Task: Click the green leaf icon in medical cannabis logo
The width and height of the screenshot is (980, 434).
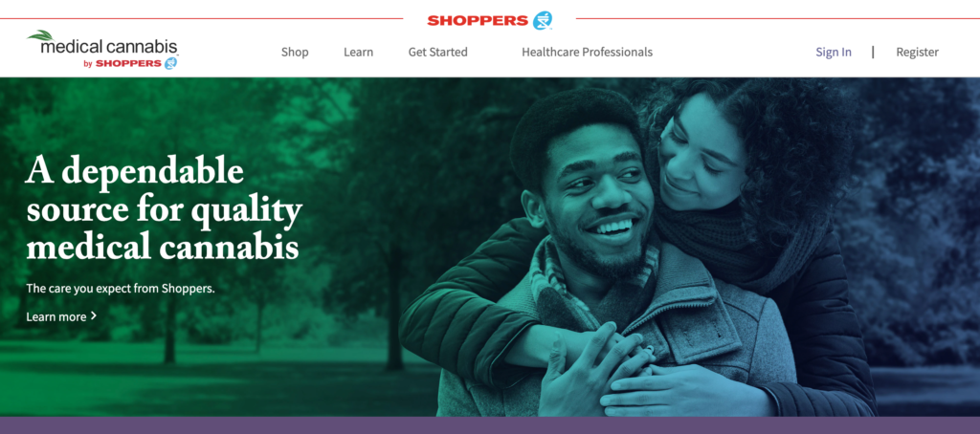Action: click(x=40, y=35)
